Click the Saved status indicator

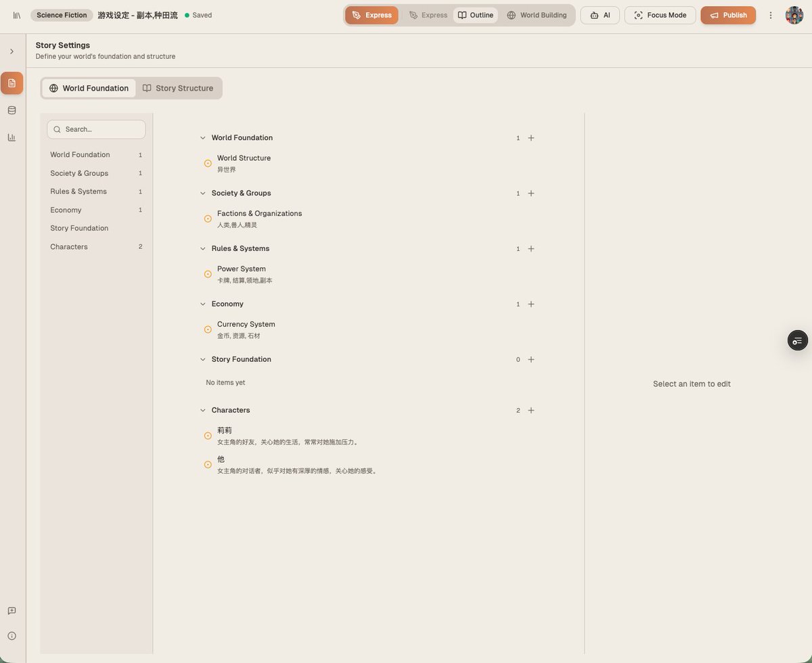(198, 15)
